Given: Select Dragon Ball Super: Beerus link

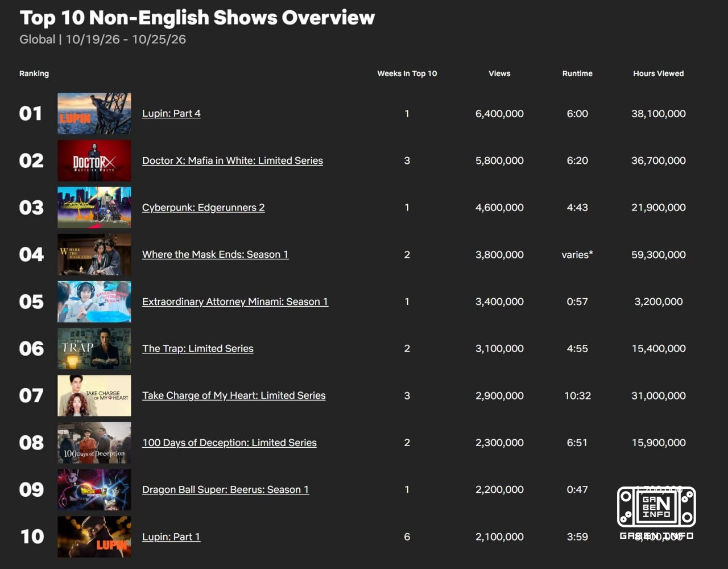Looking at the screenshot, I should (226, 489).
